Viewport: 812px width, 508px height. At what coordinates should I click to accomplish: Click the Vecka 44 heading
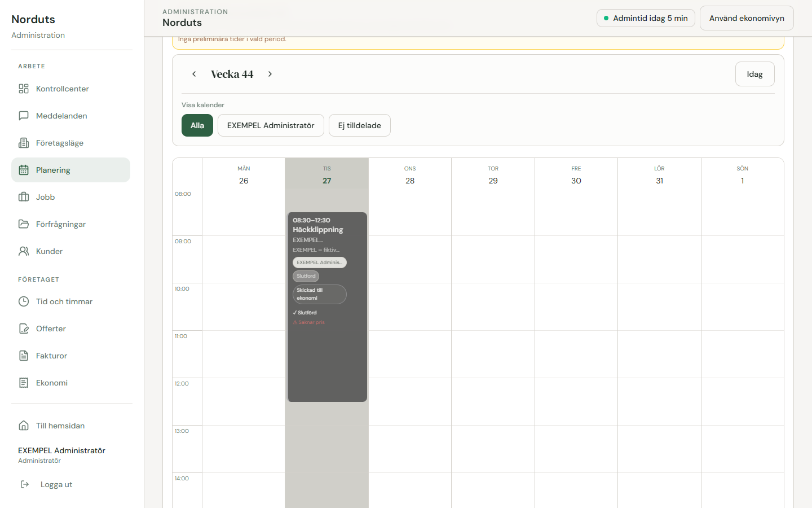[x=232, y=74]
